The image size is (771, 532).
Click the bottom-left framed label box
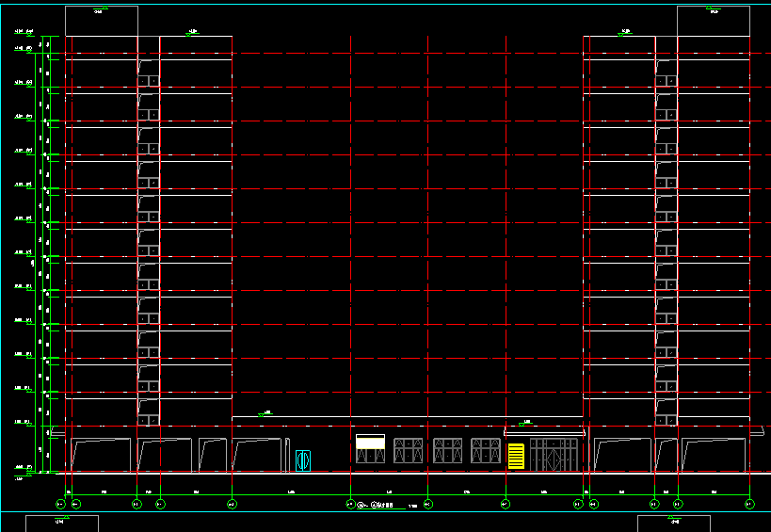point(61,524)
